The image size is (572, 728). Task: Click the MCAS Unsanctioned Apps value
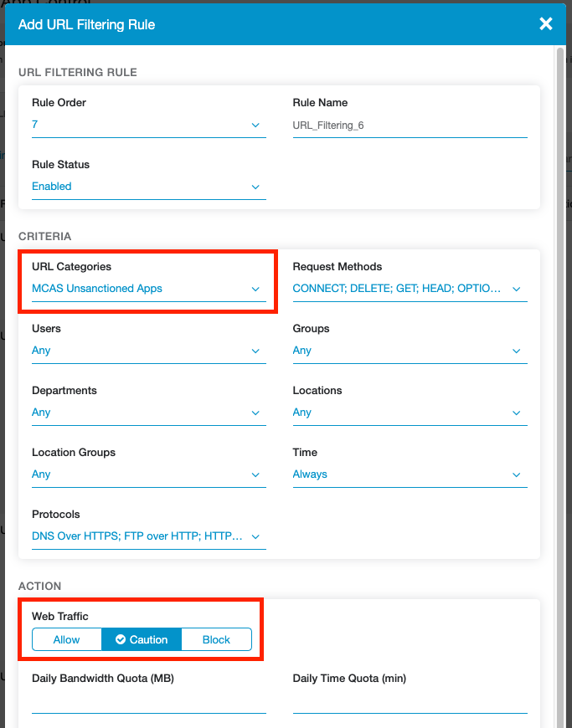(97, 289)
